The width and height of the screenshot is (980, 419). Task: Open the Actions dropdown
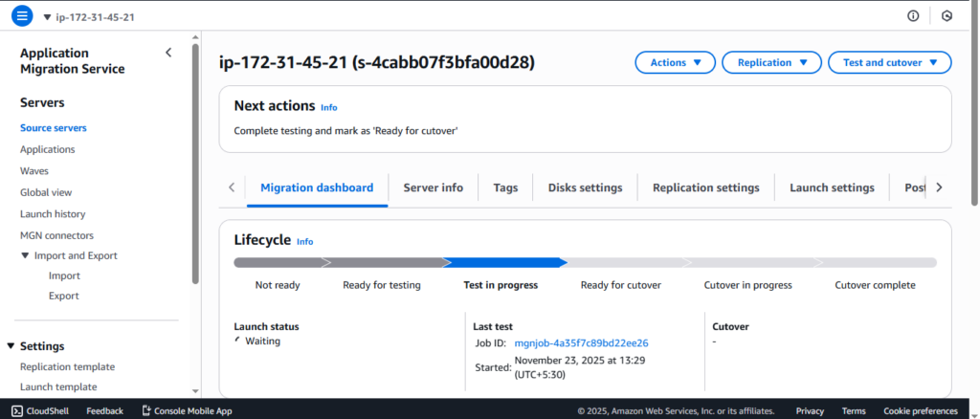[x=675, y=62]
